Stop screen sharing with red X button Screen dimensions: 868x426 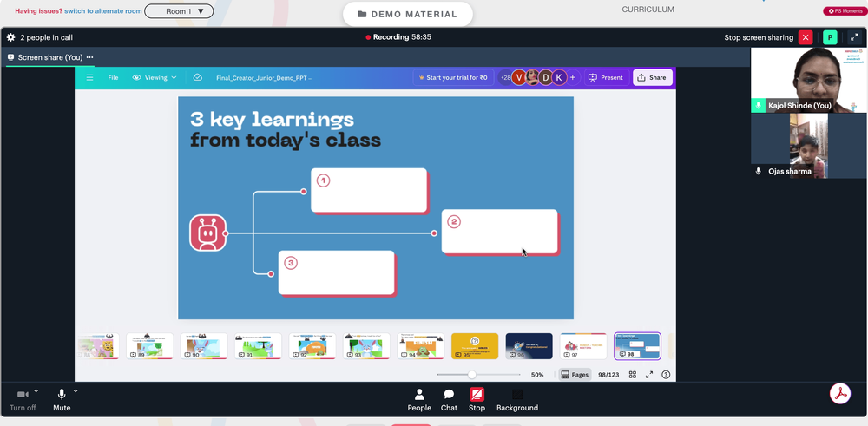pyautogui.click(x=806, y=37)
